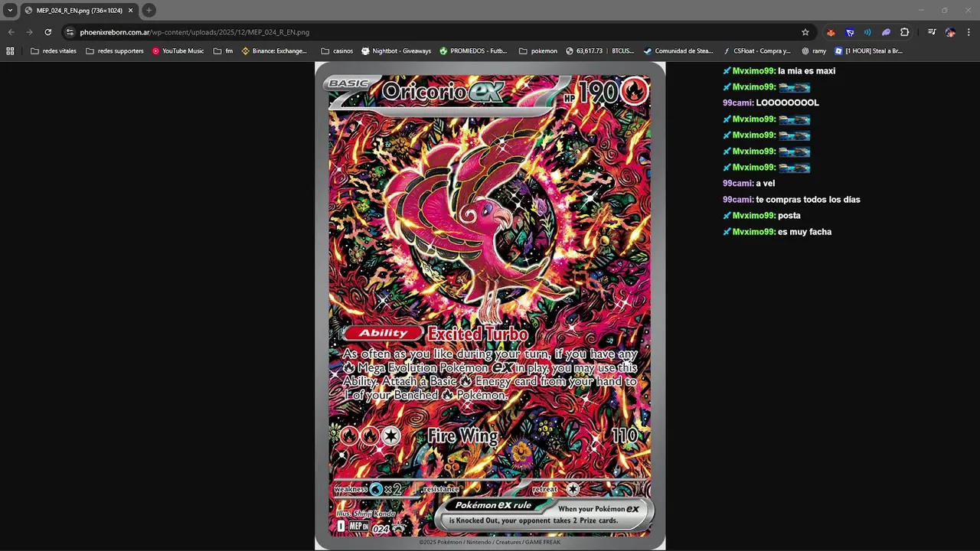Open the Apps grid in bookmarks bar
The height and width of the screenshot is (551, 980).
click(10, 51)
